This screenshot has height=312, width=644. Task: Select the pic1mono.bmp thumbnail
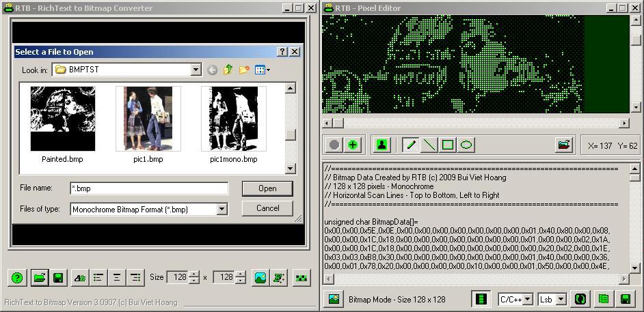(234, 119)
